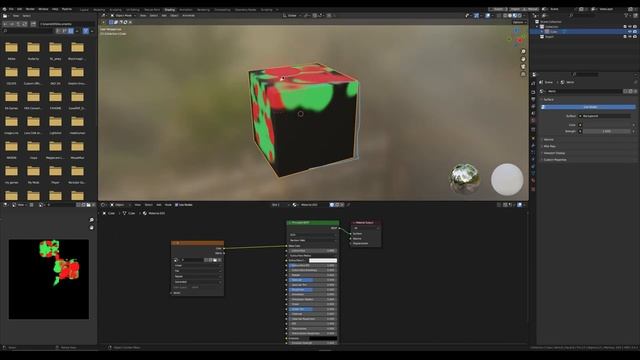This screenshot has width=640, height=360.
Task: Switch to the Layout workspace tab
Action: tap(84, 9)
